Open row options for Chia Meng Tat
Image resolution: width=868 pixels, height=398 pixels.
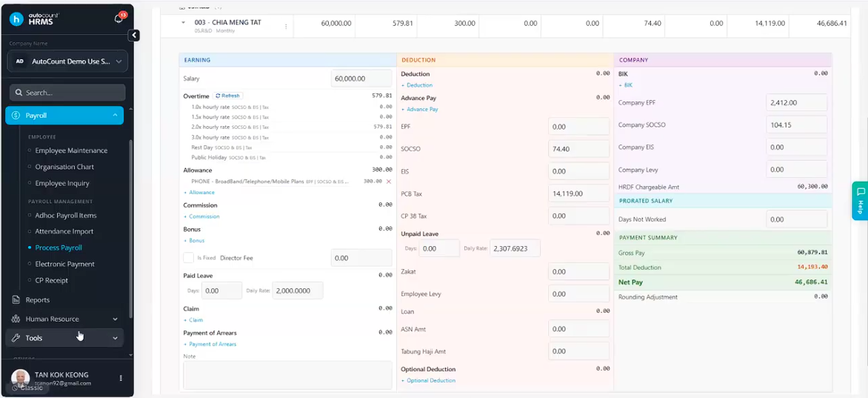(x=286, y=26)
